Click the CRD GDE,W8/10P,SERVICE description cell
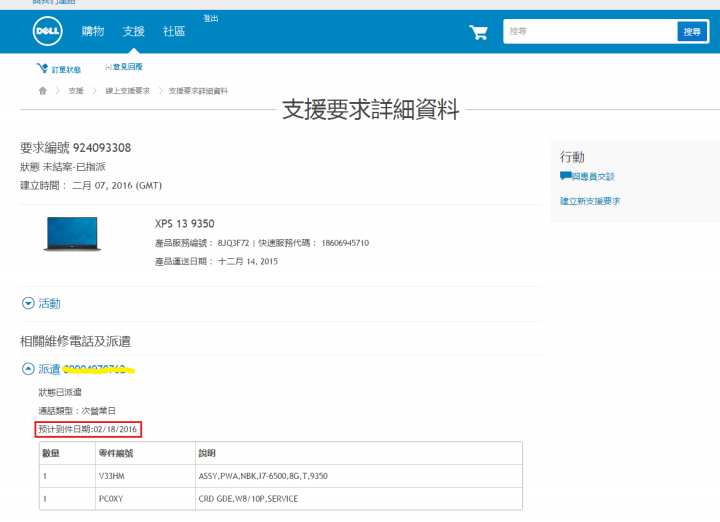 359,499
